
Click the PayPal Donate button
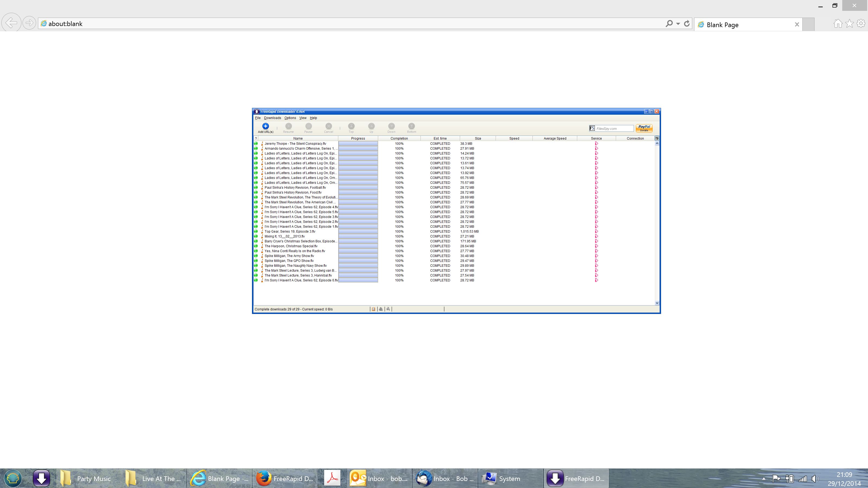click(x=644, y=128)
